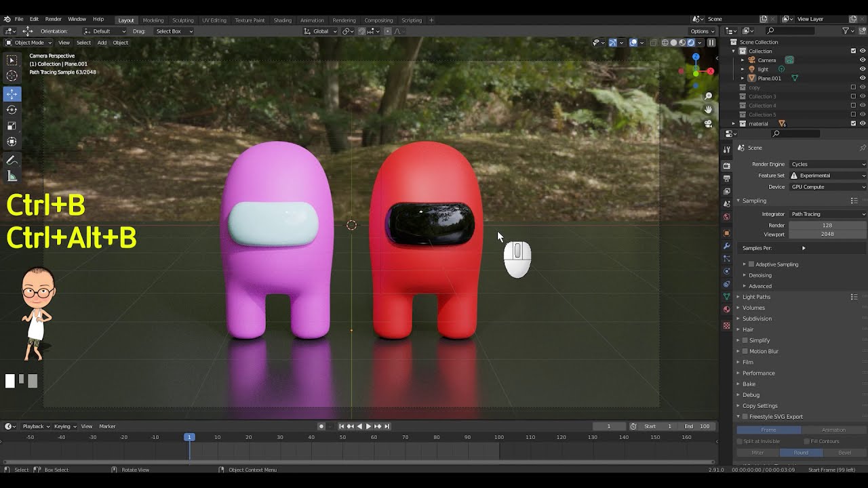Viewport: 868px width, 488px height.
Task: Pause viewport render preview
Action: click(x=711, y=43)
